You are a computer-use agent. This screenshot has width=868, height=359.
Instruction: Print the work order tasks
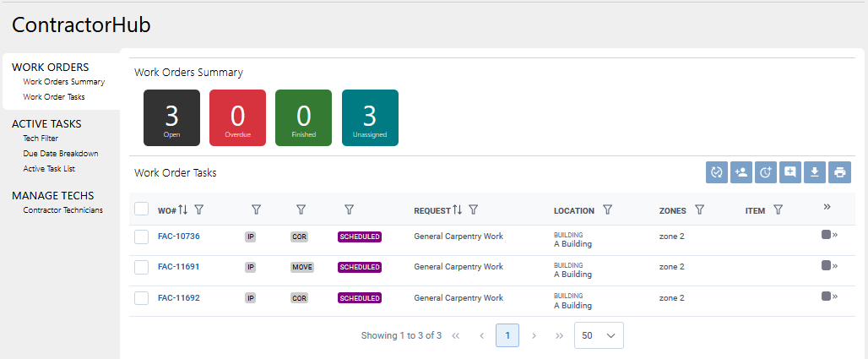tap(839, 172)
